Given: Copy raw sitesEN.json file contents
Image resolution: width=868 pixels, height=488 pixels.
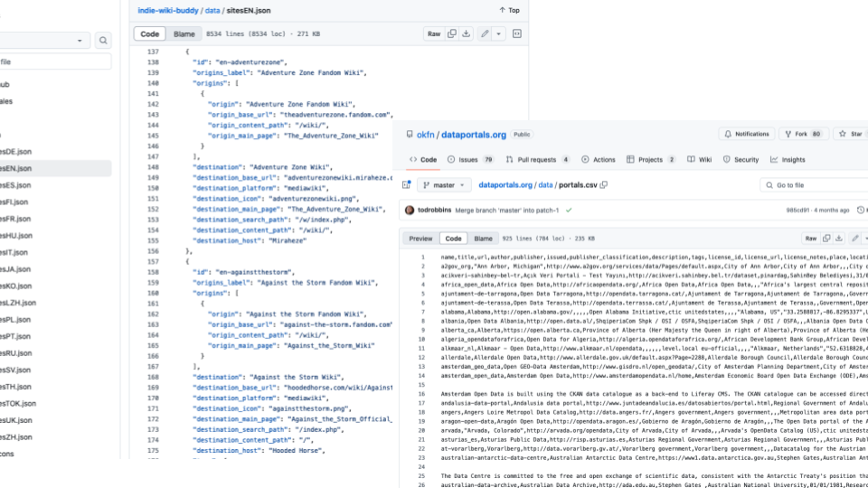Looking at the screenshot, I should [x=452, y=33].
